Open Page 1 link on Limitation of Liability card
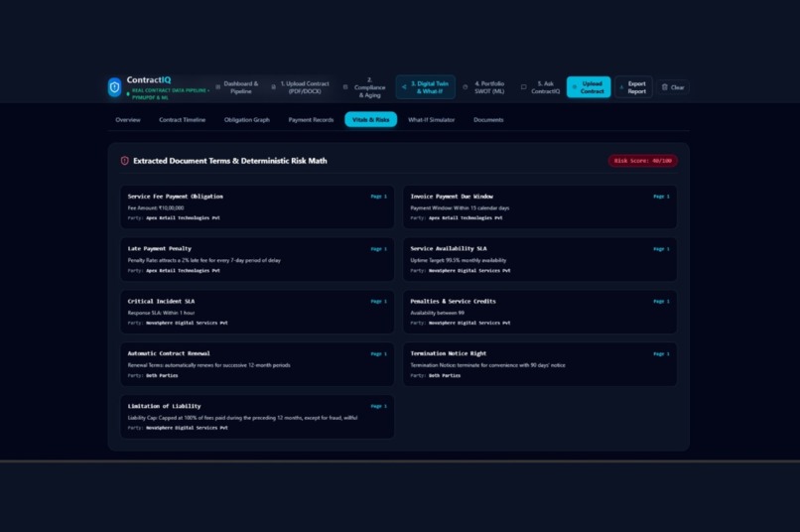 pyautogui.click(x=378, y=407)
